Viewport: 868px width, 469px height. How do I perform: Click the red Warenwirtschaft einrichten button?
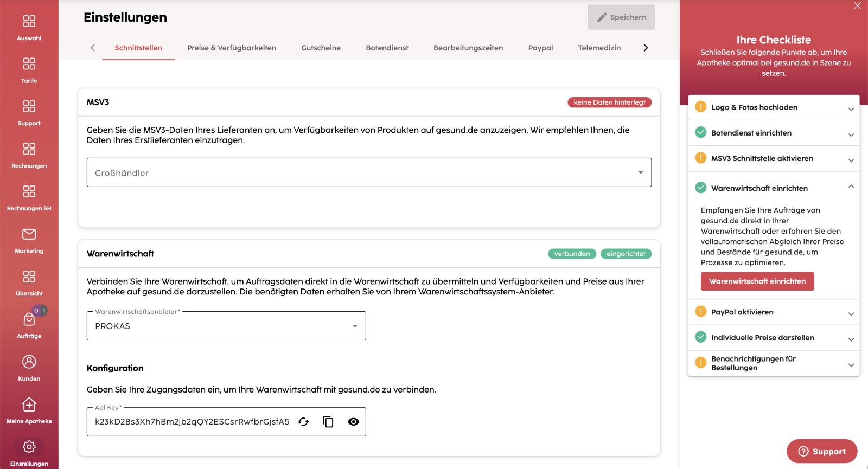click(x=757, y=281)
